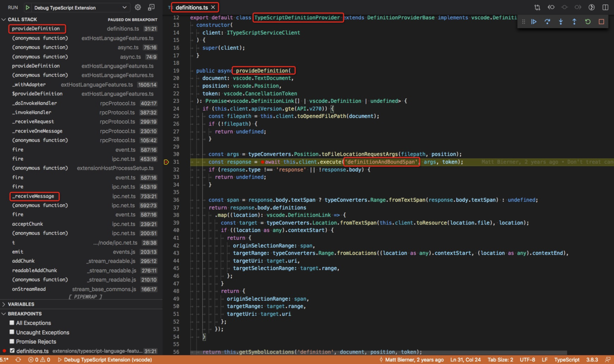Check the Promise Rejects option
Viewport: 614px width, 364px height.
(x=12, y=342)
